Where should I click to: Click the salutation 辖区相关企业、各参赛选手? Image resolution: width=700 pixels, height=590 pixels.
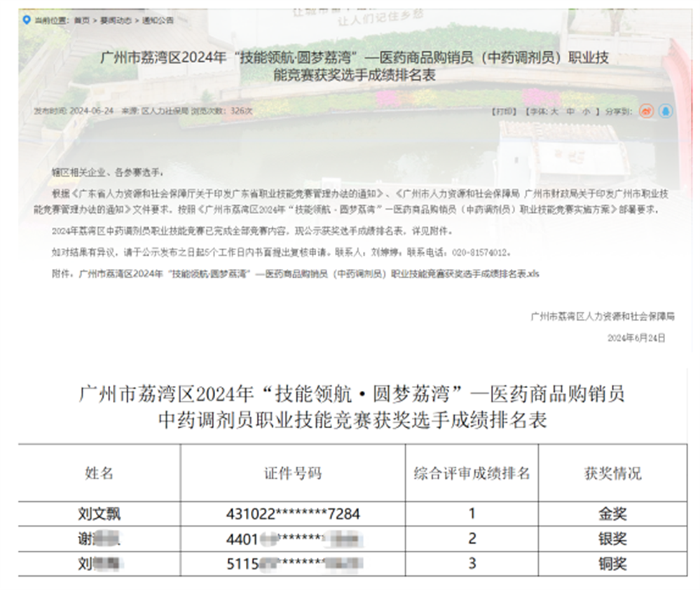point(107,172)
